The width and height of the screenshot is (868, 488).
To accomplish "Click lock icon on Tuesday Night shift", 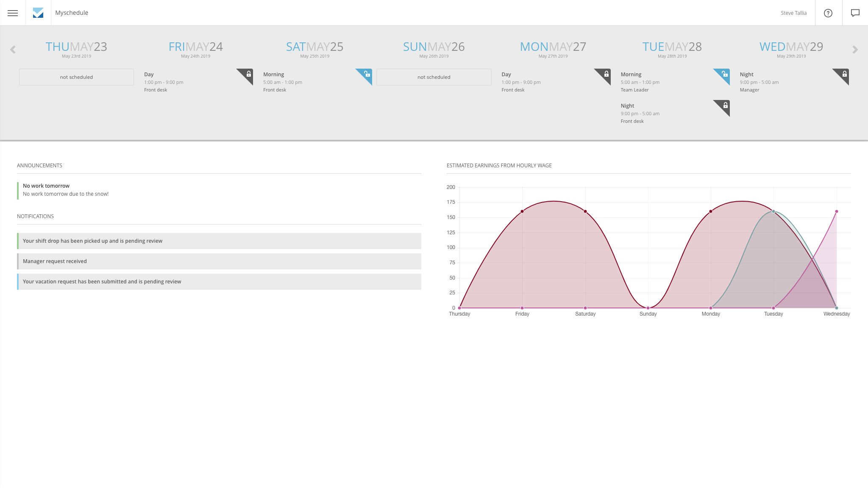I will [x=725, y=105].
